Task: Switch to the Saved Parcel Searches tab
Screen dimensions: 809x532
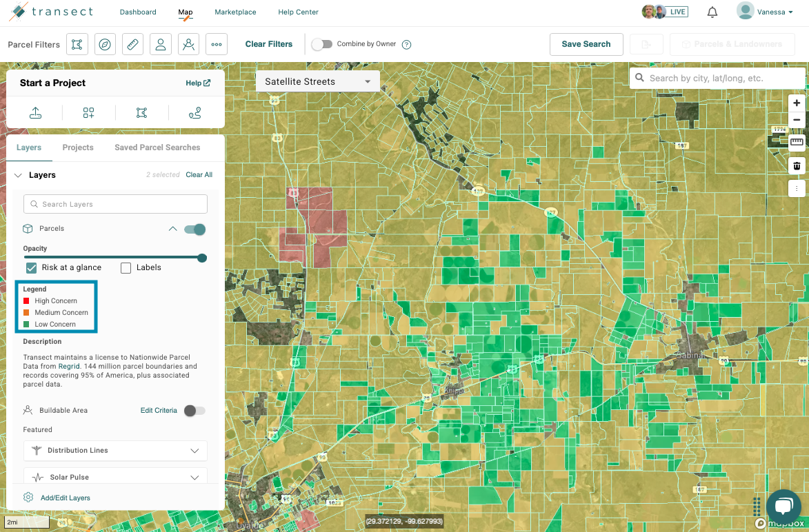Action: [157, 147]
